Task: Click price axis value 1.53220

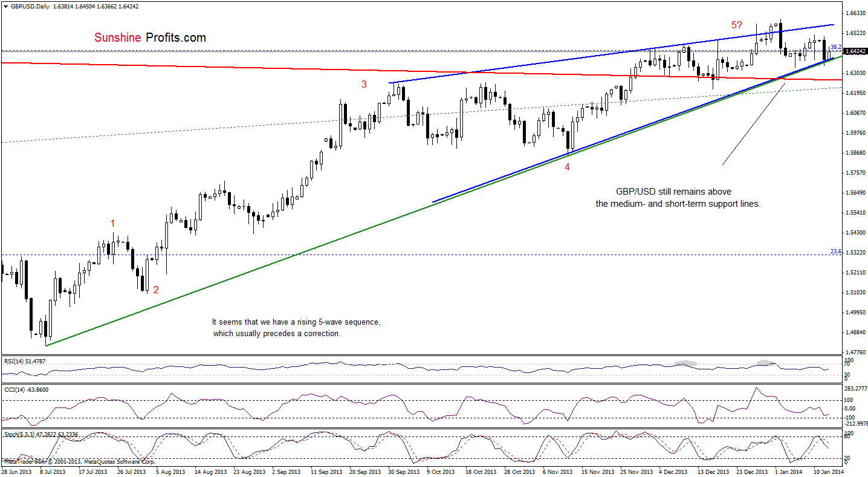Action: [854, 252]
